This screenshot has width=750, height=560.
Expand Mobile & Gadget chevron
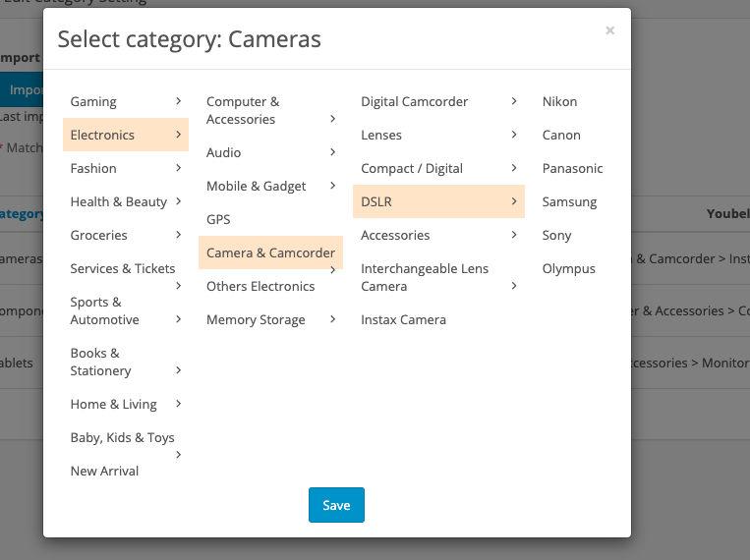tap(333, 186)
